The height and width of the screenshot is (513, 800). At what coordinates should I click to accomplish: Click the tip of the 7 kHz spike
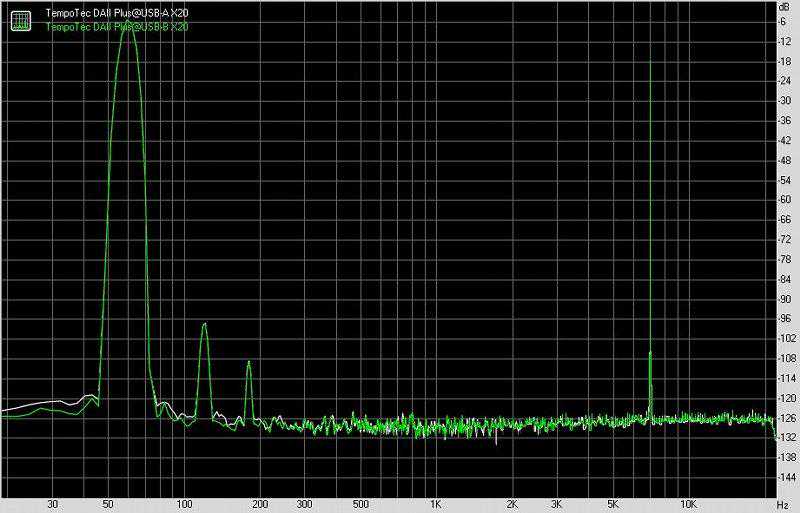click(x=651, y=60)
